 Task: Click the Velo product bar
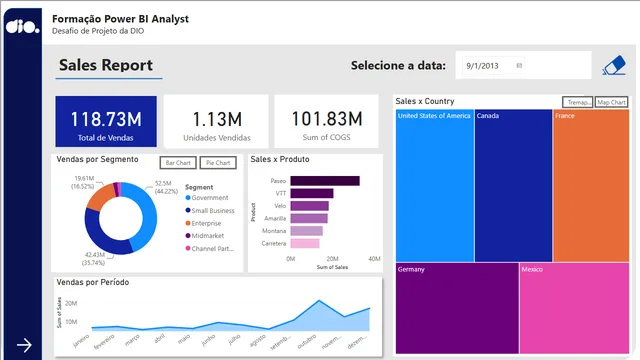click(x=309, y=206)
